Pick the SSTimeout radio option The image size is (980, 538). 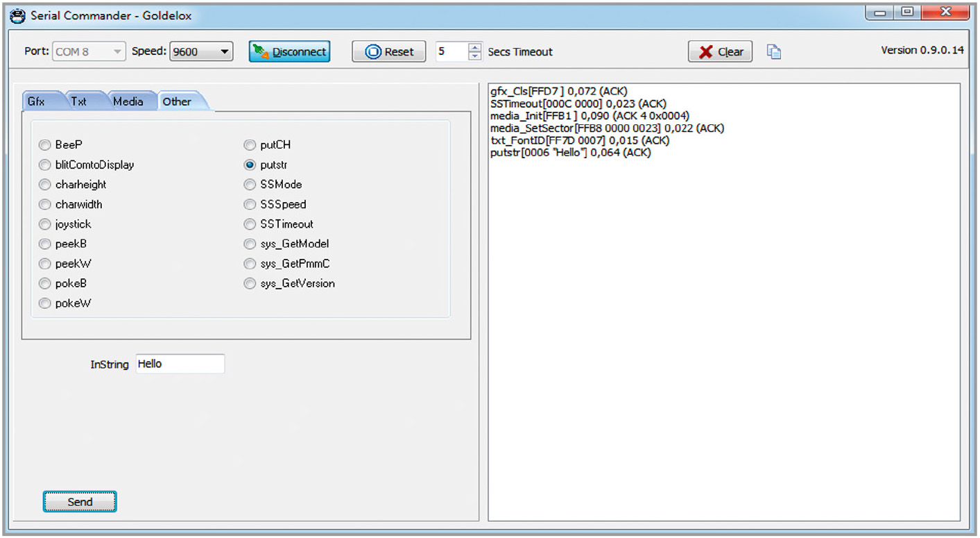[x=250, y=224]
